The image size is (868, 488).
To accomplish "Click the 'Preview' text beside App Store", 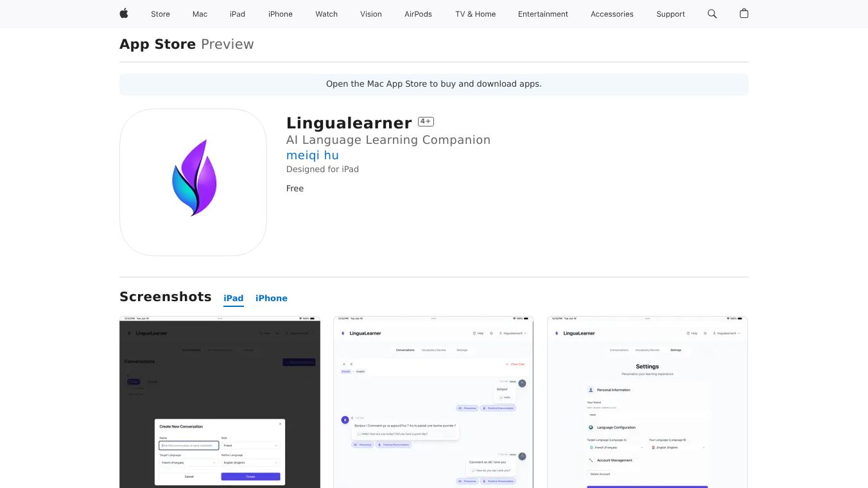I will (227, 44).
